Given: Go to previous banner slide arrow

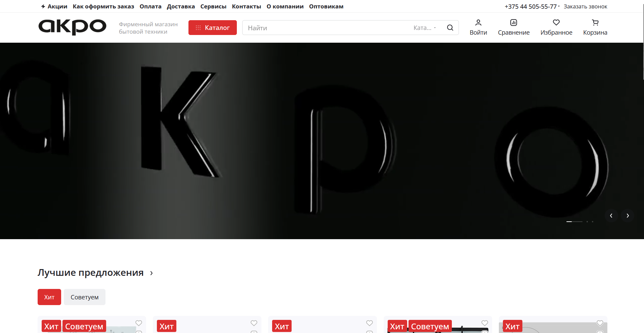Looking at the screenshot, I should tap(611, 216).
